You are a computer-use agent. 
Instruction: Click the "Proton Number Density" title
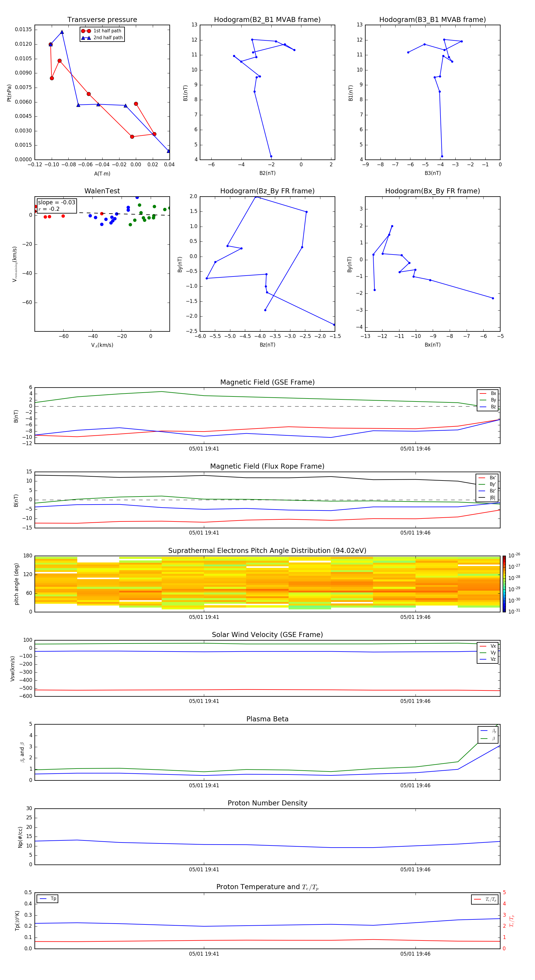coord(267,803)
